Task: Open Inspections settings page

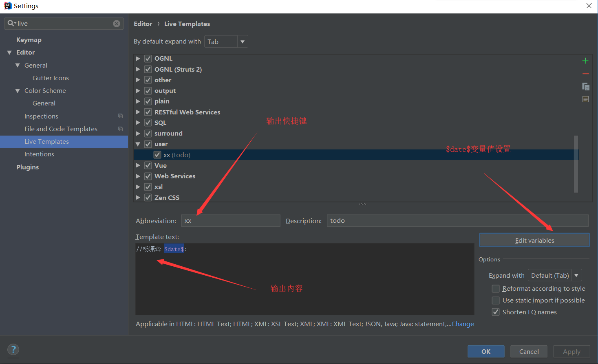Action: pyautogui.click(x=41, y=116)
